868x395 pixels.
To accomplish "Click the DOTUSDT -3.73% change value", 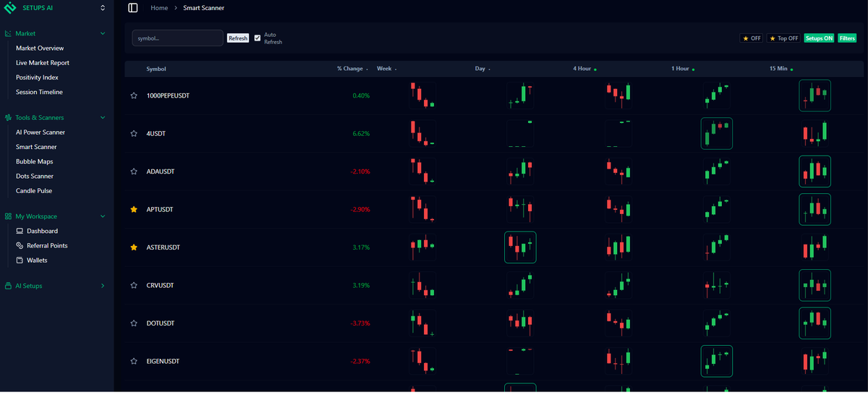I will click(360, 323).
